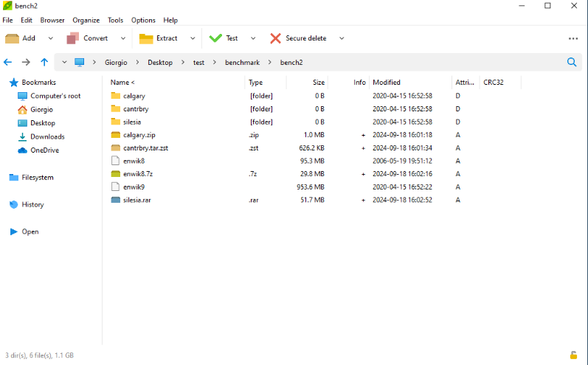Click the Filesystem folder icon in sidebar

coord(14,177)
